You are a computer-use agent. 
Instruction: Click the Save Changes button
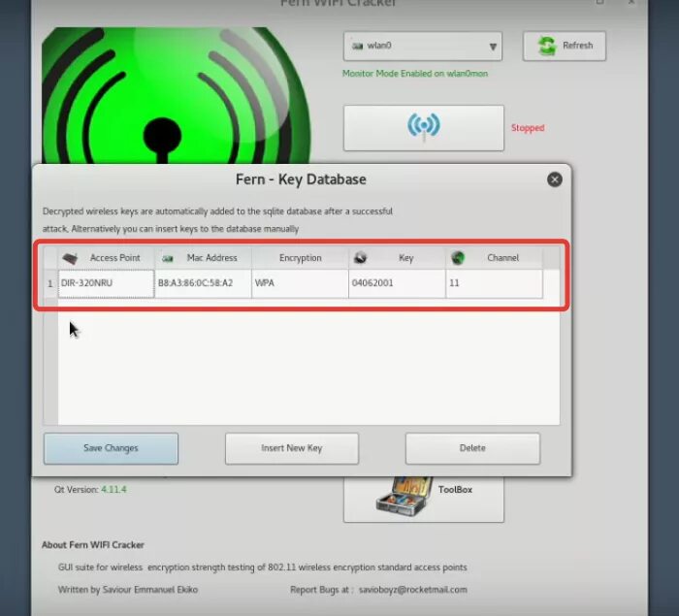[111, 448]
